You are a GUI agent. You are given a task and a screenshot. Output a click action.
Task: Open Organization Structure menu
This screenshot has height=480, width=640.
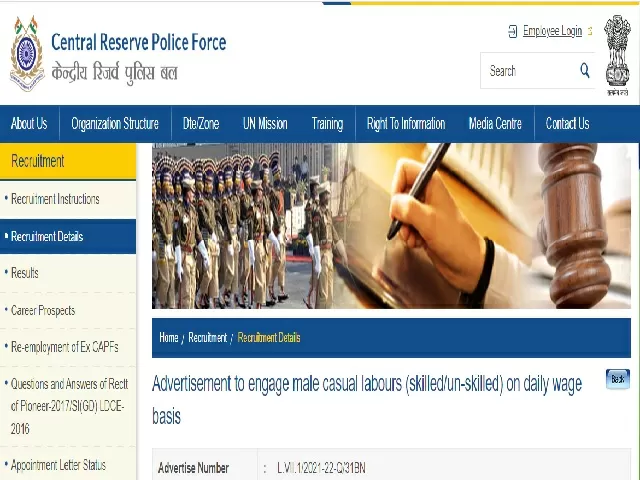coord(115,123)
